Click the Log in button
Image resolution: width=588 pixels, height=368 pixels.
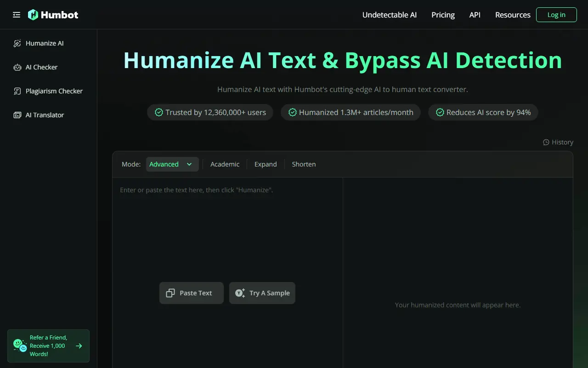point(556,14)
